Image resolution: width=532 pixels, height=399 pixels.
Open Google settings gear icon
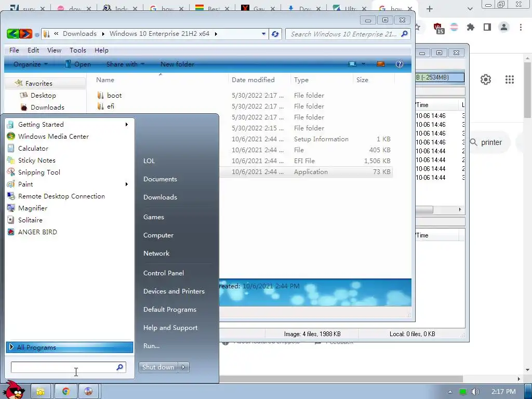[486, 79]
